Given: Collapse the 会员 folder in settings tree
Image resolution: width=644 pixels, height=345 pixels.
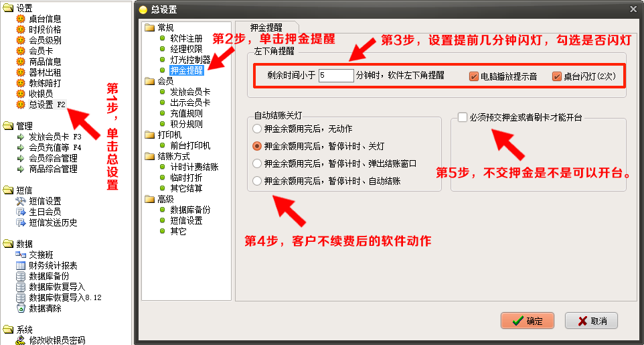Looking at the screenshot, I should pos(149,81).
